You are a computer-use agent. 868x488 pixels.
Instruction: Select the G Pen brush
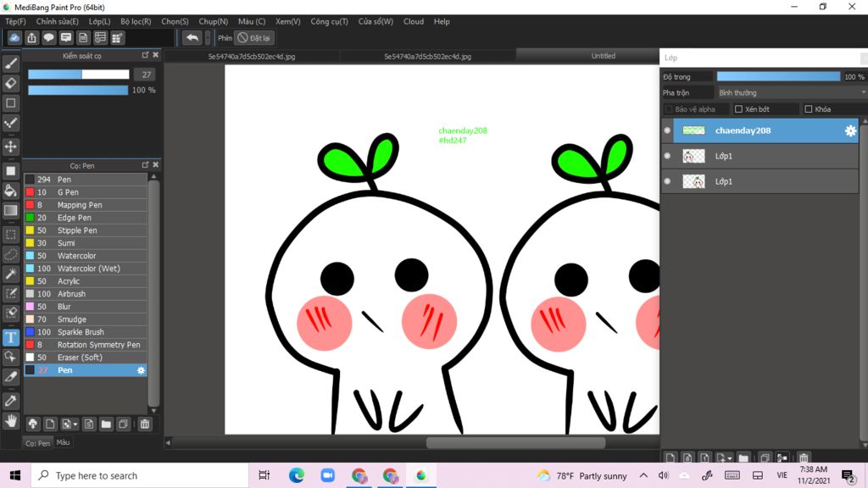tap(86, 192)
